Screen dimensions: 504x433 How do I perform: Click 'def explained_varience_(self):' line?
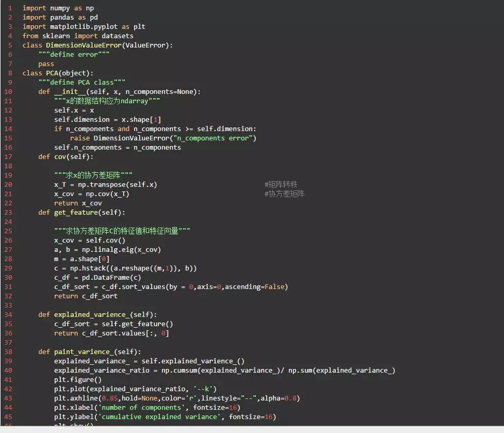point(97,315)
